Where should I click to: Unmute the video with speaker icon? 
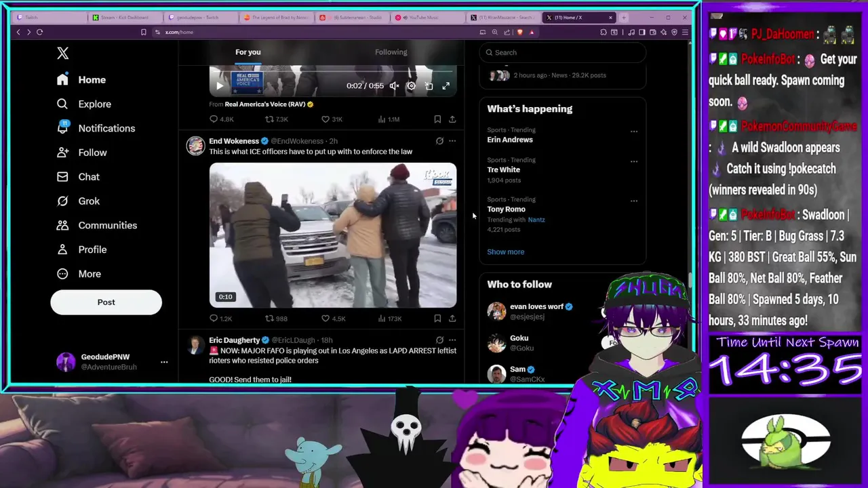click(x=394, y=86)
